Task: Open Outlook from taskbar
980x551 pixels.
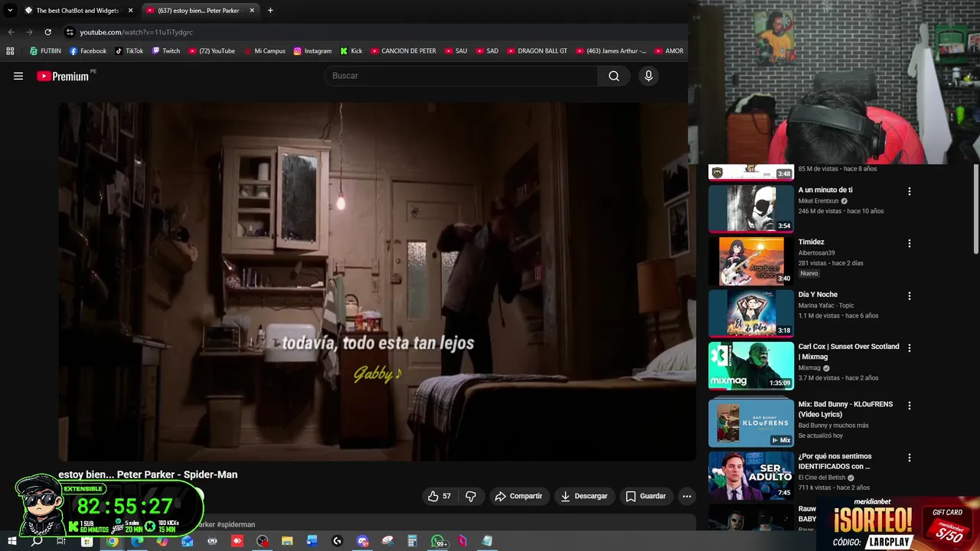Action: [187, 541]
